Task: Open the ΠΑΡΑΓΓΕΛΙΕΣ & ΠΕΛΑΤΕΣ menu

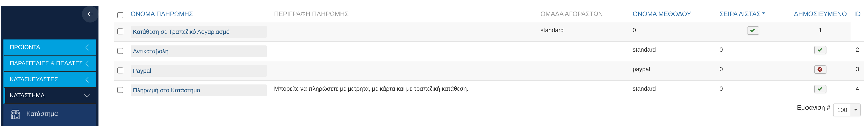Action: click(50, 63)
